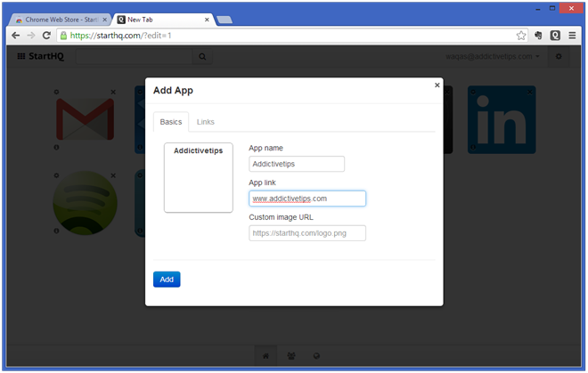Open the Evernote extension icon

click(538, 36)
